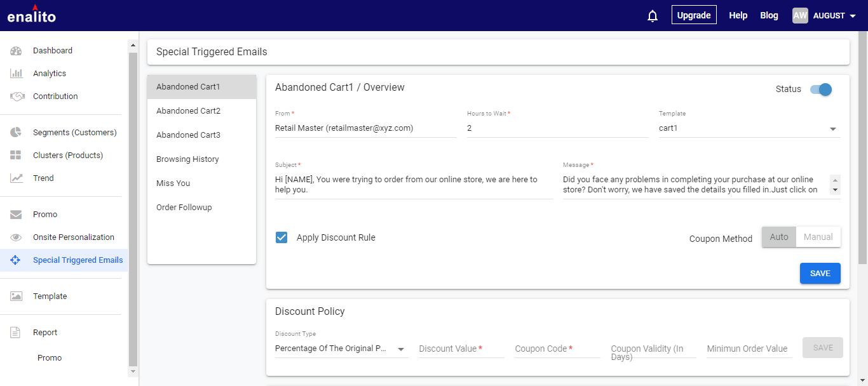Click the Upgrade button
Viewport: 868px width, 386px height.
(694, 15)
